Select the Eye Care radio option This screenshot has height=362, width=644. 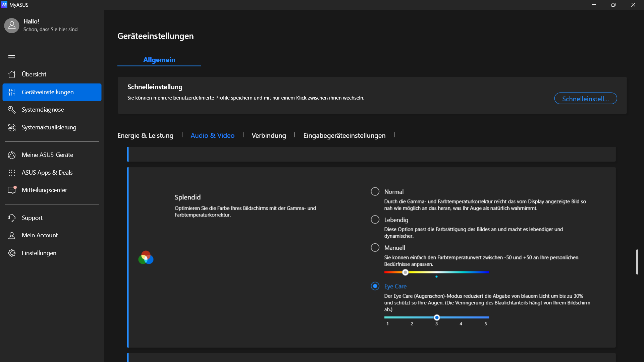[375, 286]
